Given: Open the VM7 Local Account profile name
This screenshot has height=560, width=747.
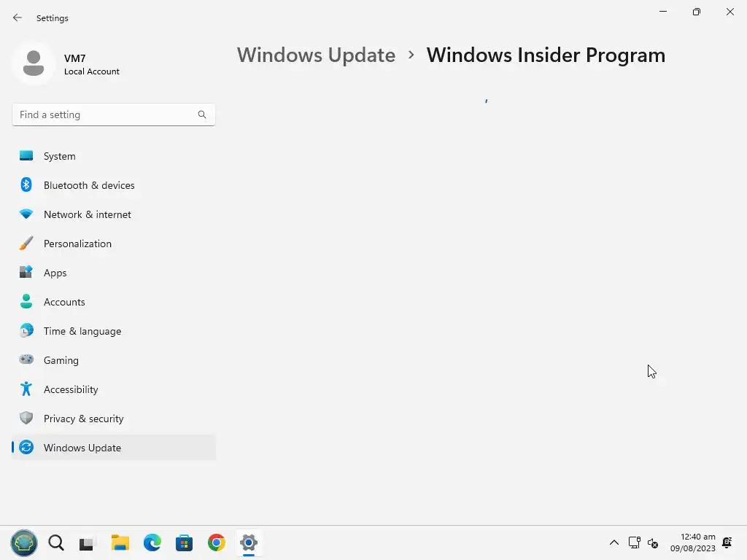Looking at the screenshot, I should tap(91, 64).
